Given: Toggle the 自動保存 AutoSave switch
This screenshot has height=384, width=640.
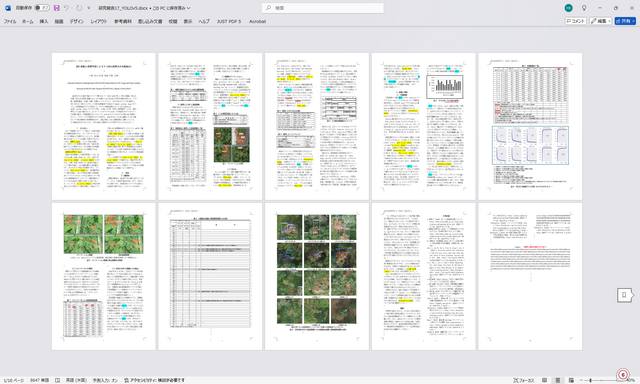Looking at the screenshot, I should pyautogui.click(x=42, y=8).
